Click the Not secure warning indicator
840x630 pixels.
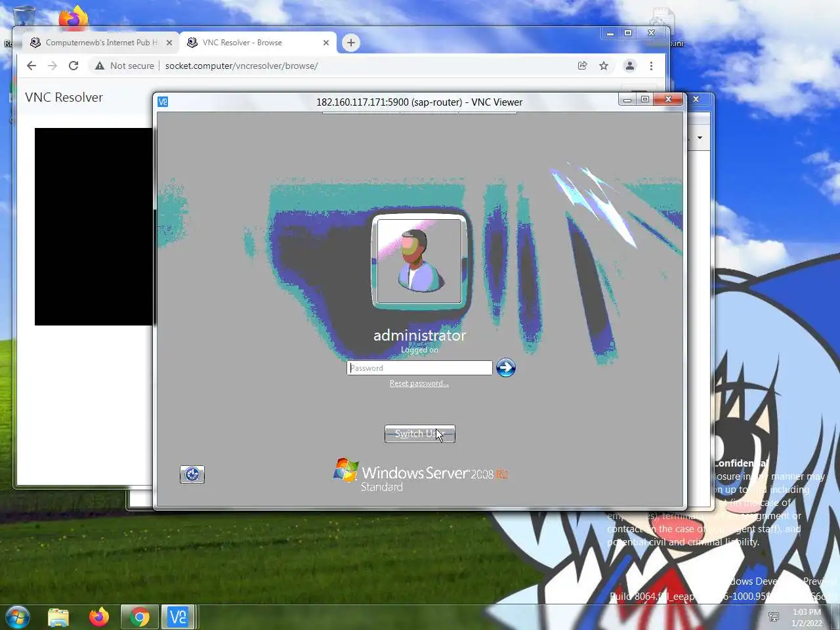[125, 66]
